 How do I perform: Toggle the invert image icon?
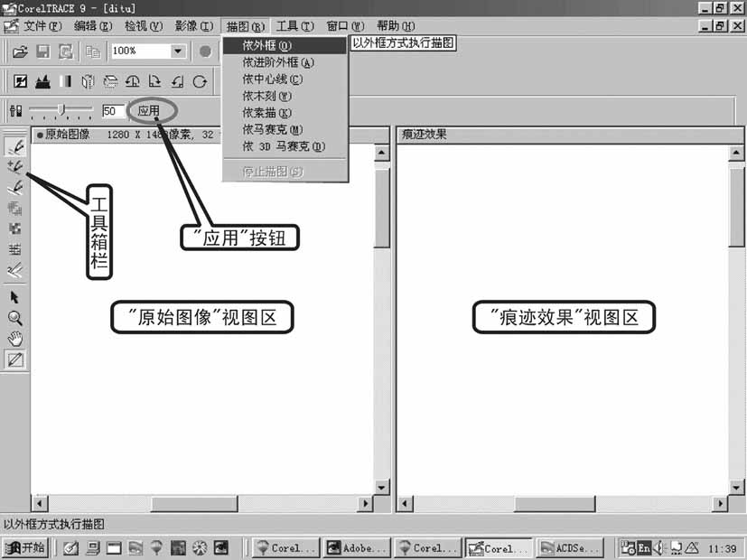20,81
